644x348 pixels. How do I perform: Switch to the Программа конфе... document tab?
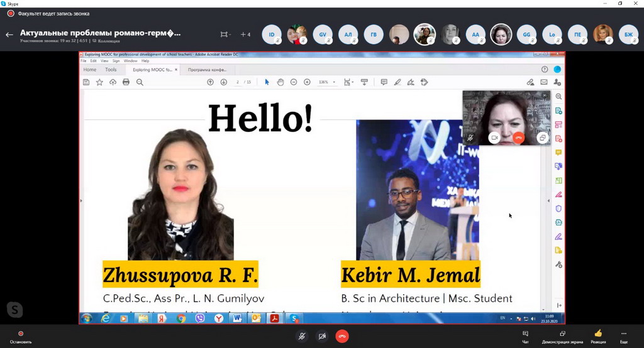[x=207, y=70]
